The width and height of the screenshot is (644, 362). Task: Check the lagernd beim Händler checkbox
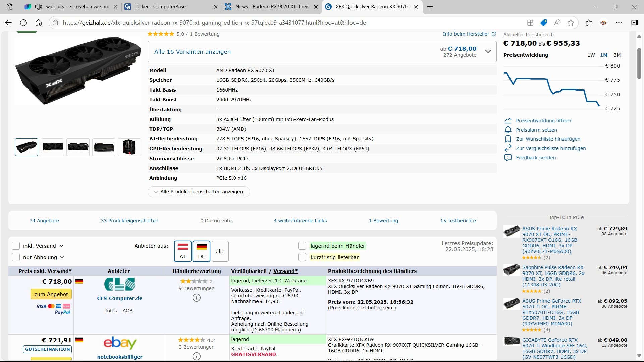coord(302,246)
